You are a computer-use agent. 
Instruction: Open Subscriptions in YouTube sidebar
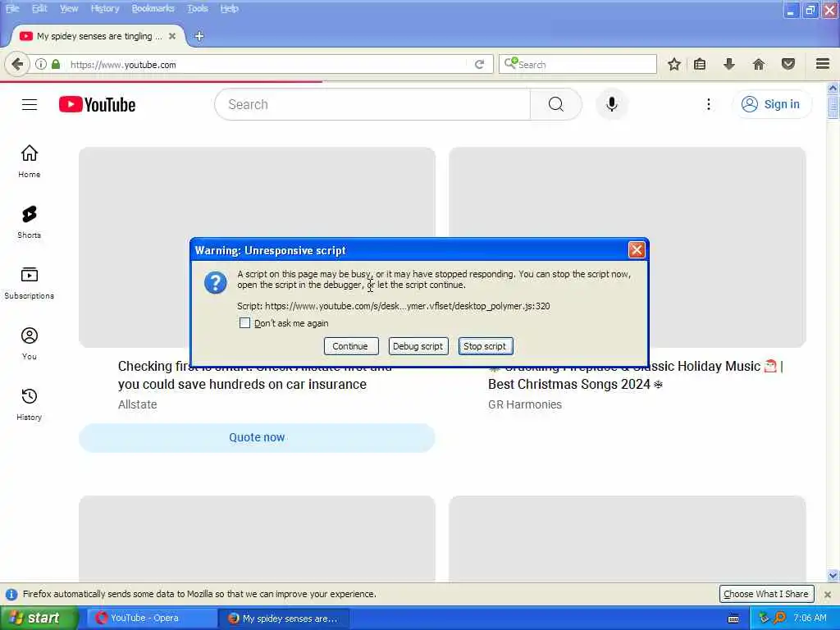click(x=30, y=283)
